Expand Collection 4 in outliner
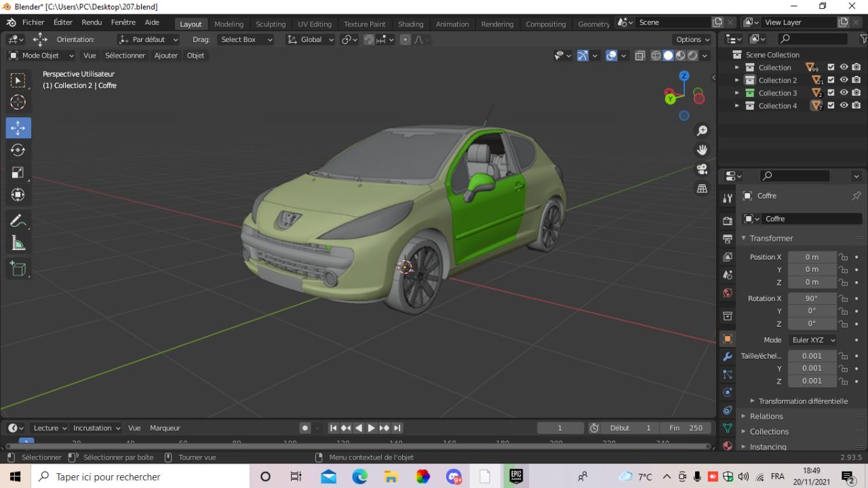The image size is (868, 488). (x=737, y=106)
